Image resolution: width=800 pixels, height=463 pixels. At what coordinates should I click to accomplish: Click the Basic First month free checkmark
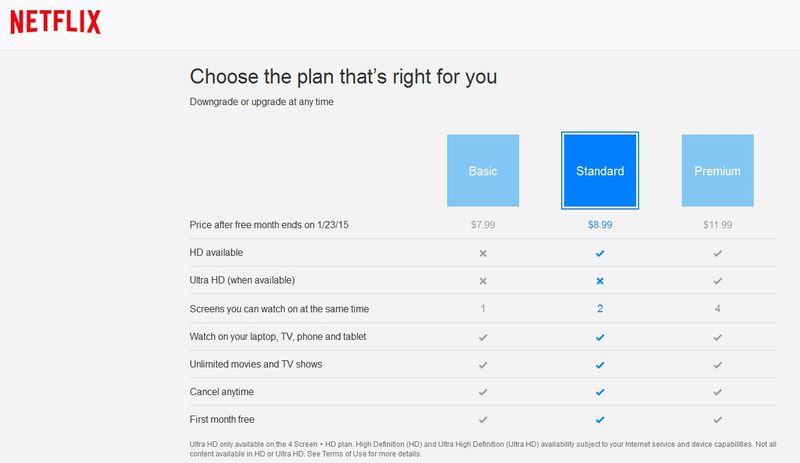pos(483,420)
